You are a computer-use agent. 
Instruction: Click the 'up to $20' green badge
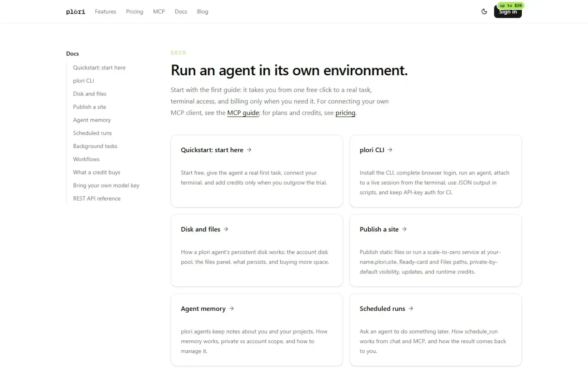(x=511, y=5)
